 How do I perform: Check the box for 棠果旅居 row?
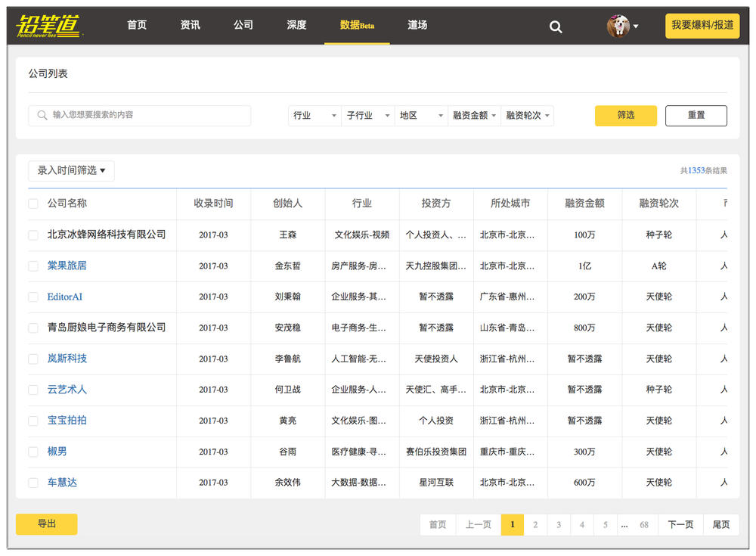point(33,266)
